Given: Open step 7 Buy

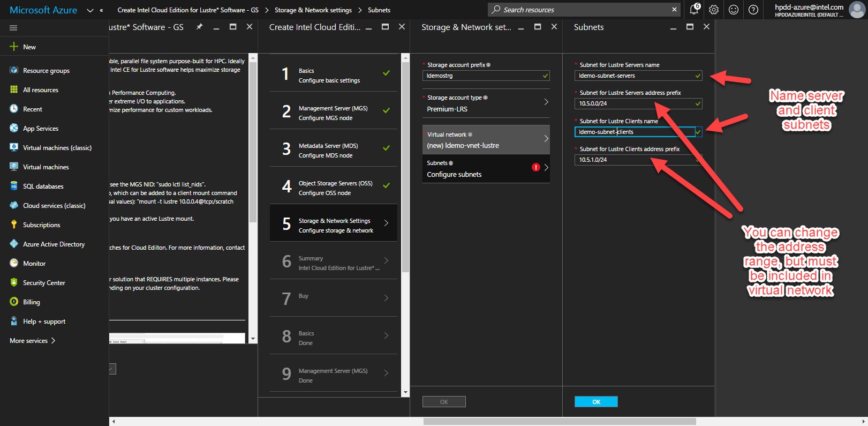Looking at the screenshot, I should (x=334, y=298).
